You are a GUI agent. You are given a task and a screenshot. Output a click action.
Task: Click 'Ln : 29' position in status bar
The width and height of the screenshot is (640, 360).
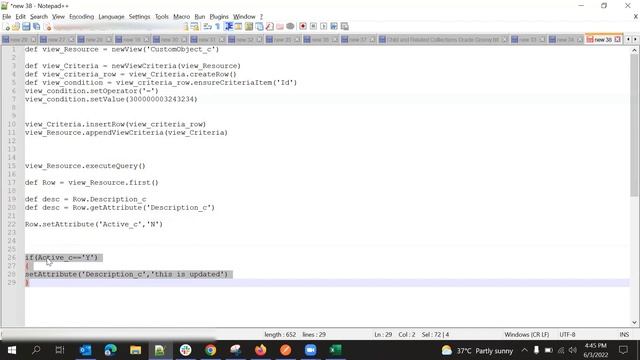(383, 335)
